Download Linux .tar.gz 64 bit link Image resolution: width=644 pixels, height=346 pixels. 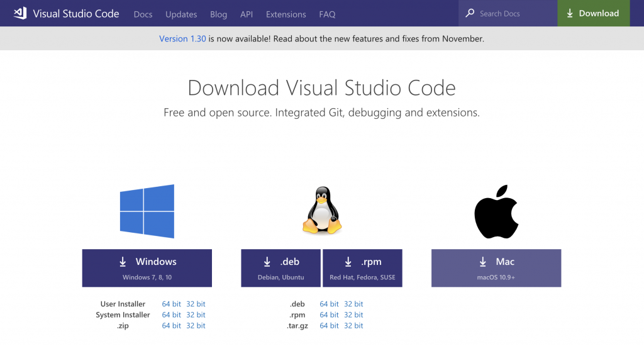tap(329, 325)
